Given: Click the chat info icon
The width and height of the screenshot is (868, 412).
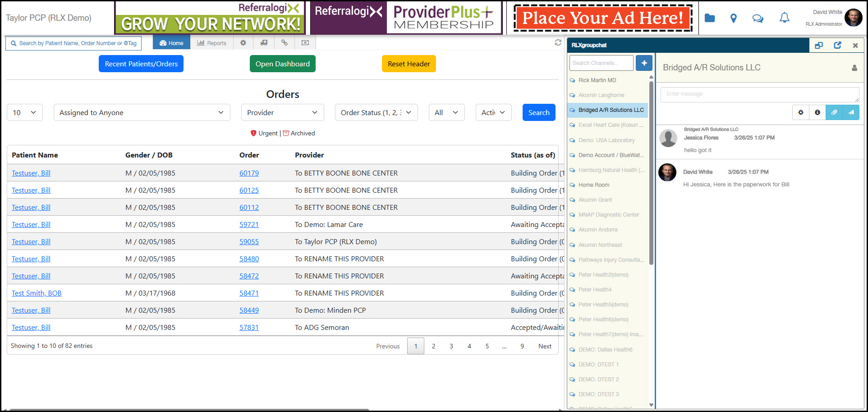Looking at the screenshot, I should (x=817, y=112).
